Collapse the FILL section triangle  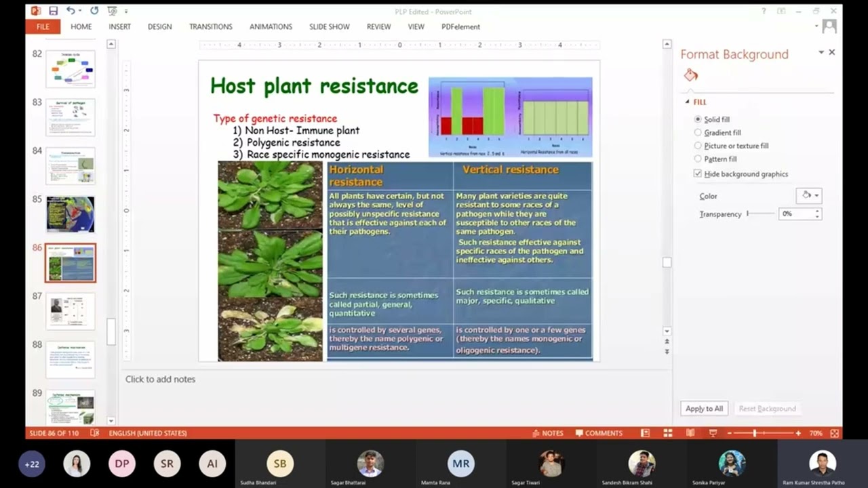[687, 102]
